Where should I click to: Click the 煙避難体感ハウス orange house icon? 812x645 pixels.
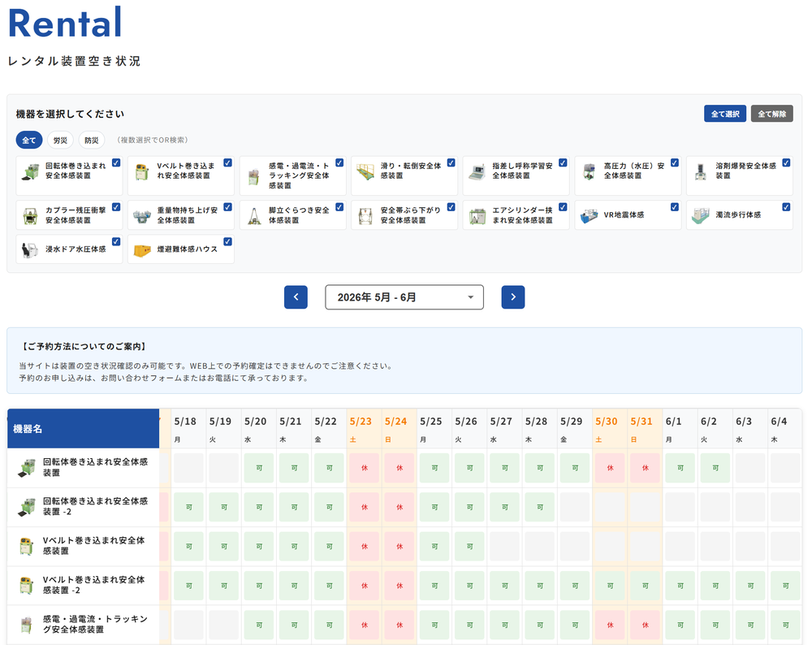(x=143, y=250)
